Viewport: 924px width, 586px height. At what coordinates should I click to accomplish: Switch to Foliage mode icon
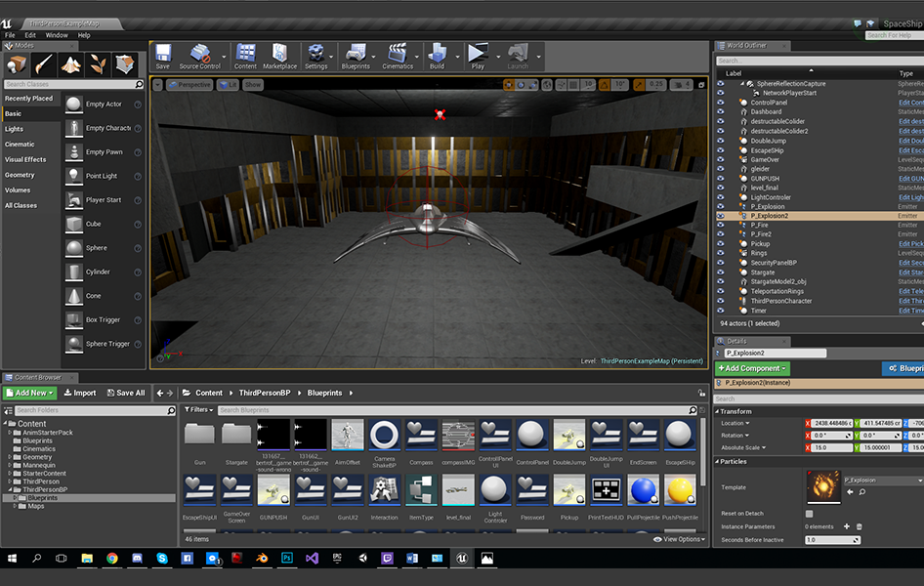tap(98, 64)
